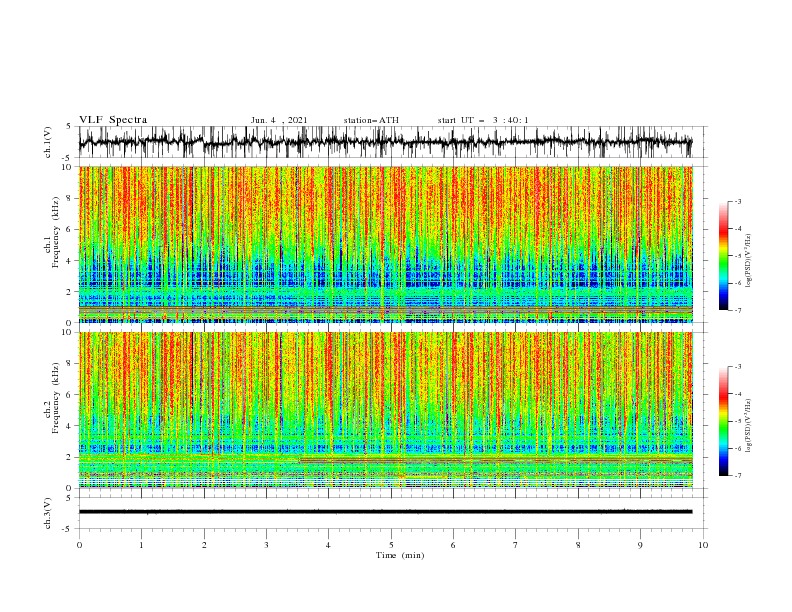
Task: Click the ch.2 colorbar "log(PSD)(V²/Hz)" label
Action: (748, 425)
